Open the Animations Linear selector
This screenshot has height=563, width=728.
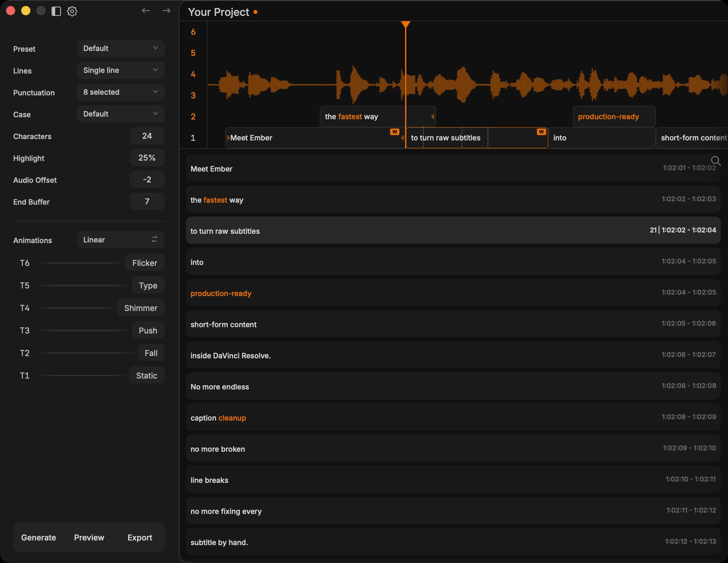tap(121, 240)
